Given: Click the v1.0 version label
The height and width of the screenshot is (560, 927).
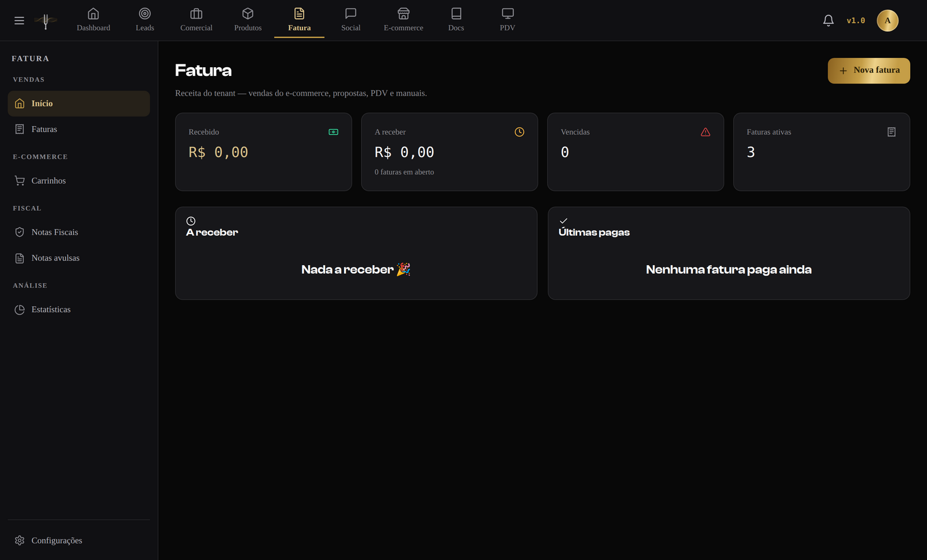Looking at the screenshot, I should pyautogui.click(x=856, y=21).
